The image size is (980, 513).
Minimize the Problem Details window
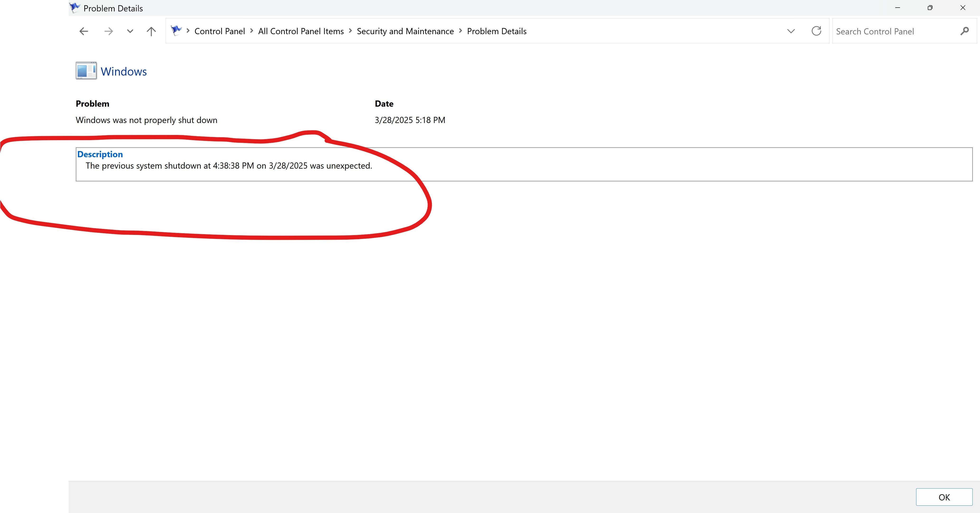(897, 8)
